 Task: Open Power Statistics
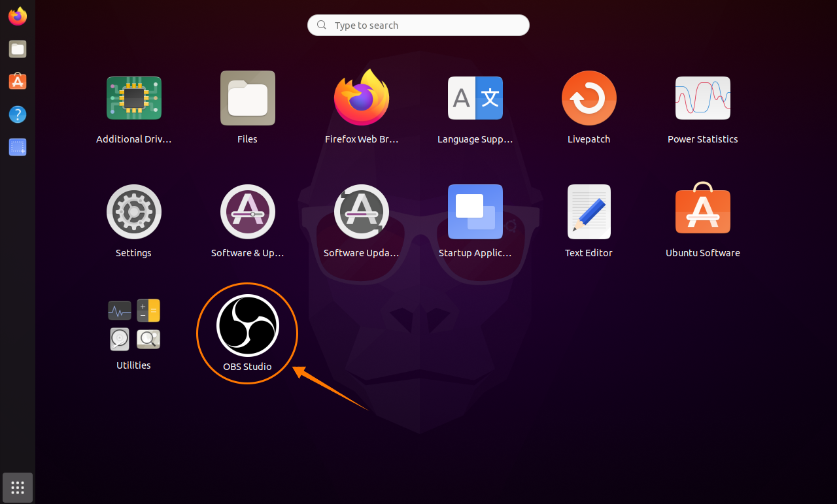(703, 98)
